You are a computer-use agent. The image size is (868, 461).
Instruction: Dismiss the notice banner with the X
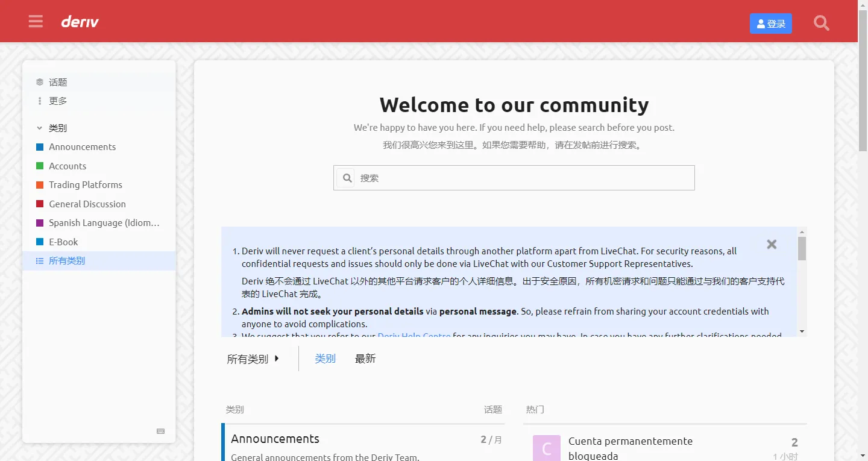tap(772, 244)
